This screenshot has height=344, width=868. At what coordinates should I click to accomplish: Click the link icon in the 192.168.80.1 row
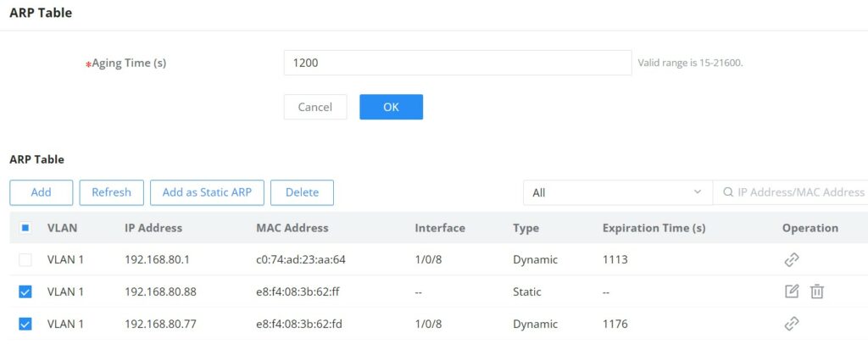coord(792,259)
